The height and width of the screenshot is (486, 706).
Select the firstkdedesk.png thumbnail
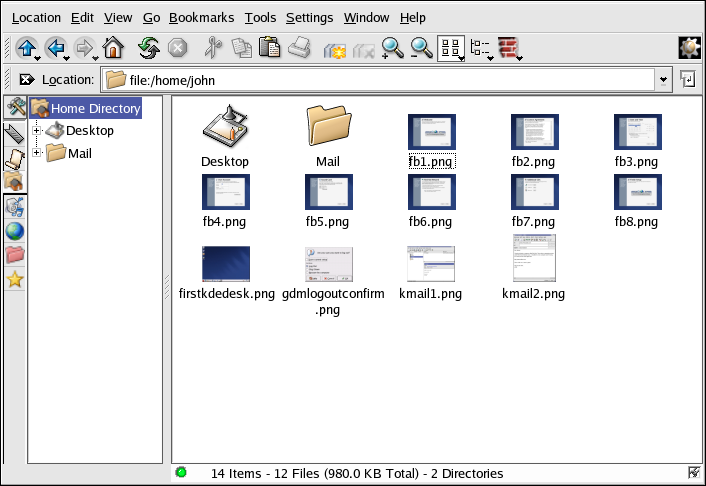click(x=226, y=264)
